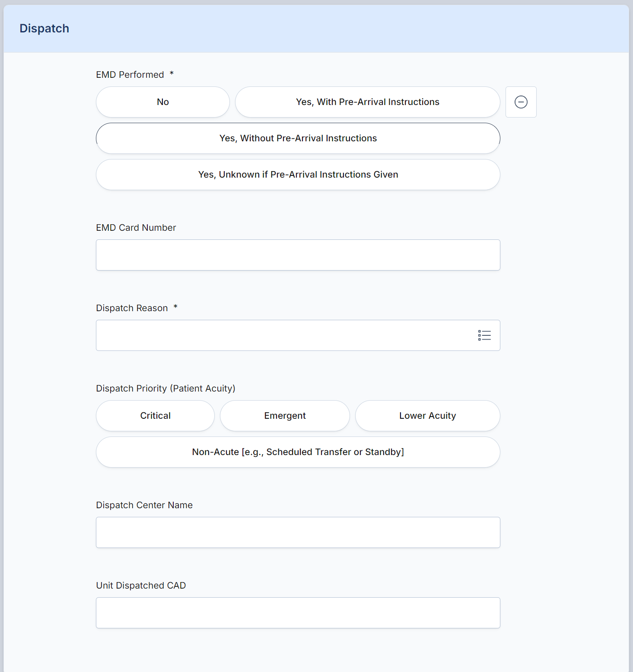Select Yes, With Pre-Arrival Instructions
This screenshot has height=672, width=633.
coord(367,102)
